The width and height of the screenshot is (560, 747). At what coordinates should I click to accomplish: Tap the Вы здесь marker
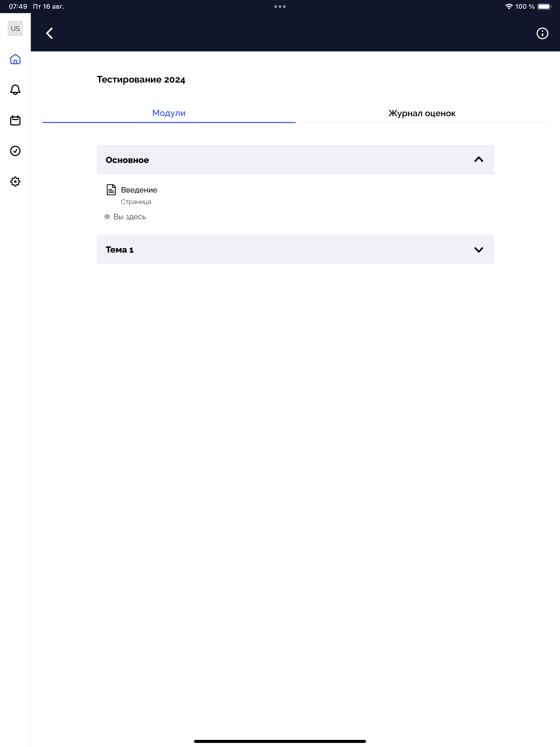[125, 217]
